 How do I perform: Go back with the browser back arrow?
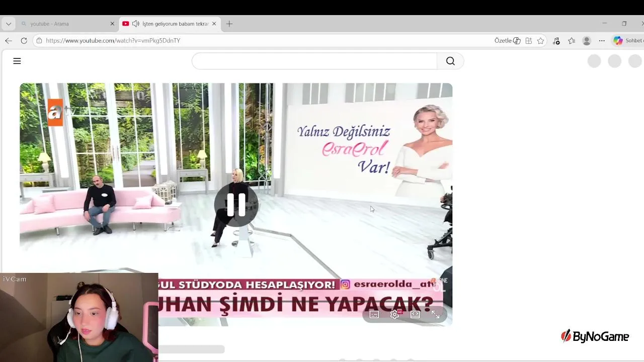tap(9, 41)
